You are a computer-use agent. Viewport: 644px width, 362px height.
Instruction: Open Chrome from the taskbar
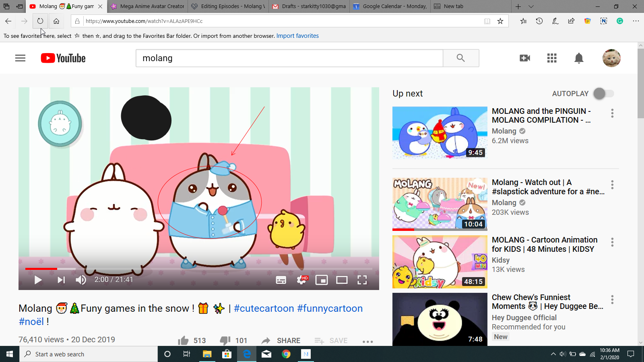point(286,354)
